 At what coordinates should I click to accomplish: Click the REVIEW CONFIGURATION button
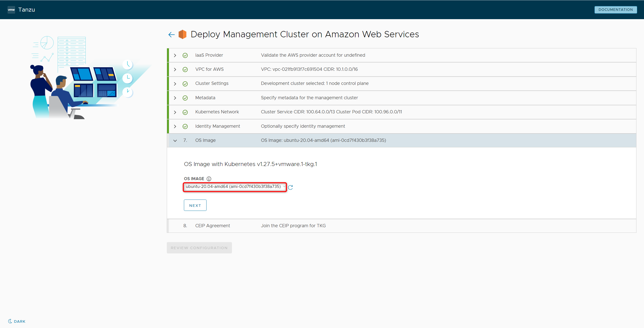pos(199,248)
